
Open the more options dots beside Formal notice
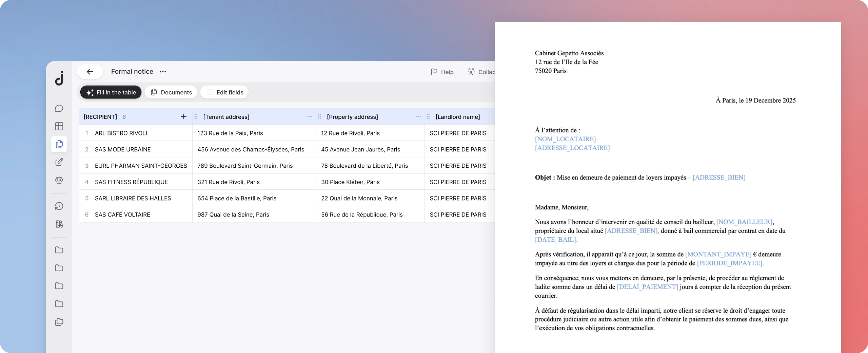tap(163, 72)
